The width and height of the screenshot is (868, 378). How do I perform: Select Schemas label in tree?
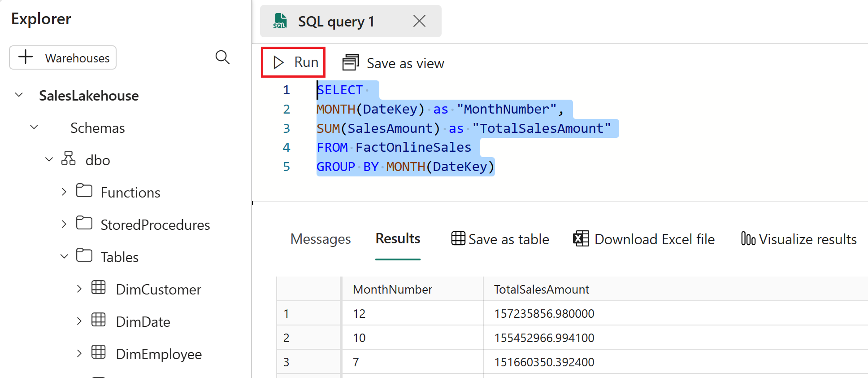pos(97,128)
